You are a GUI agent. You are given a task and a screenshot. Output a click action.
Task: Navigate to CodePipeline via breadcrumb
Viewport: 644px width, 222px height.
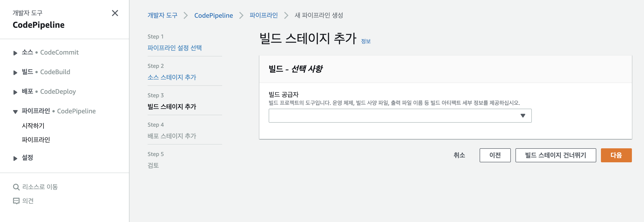213,15
